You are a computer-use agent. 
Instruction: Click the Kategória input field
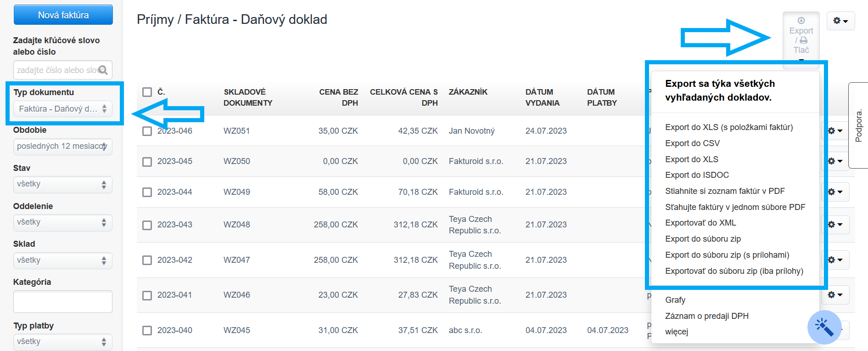pyautogui.click(x=62, y=301)
